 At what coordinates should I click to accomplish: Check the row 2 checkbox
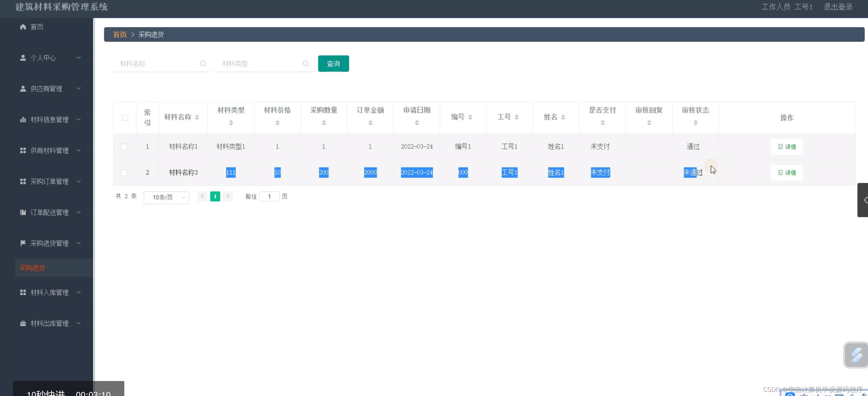[x=124, y=173]
